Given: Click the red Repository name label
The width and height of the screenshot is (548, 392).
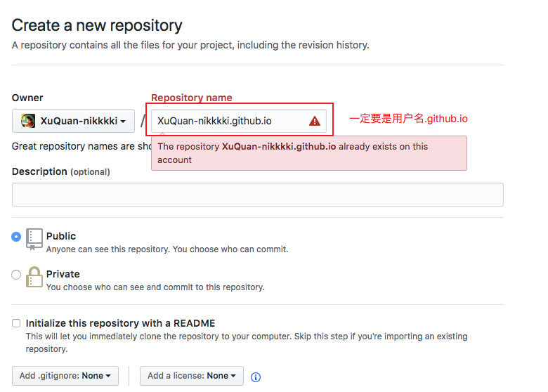Looking at the screenshot, I should click(x=191, y=98).
